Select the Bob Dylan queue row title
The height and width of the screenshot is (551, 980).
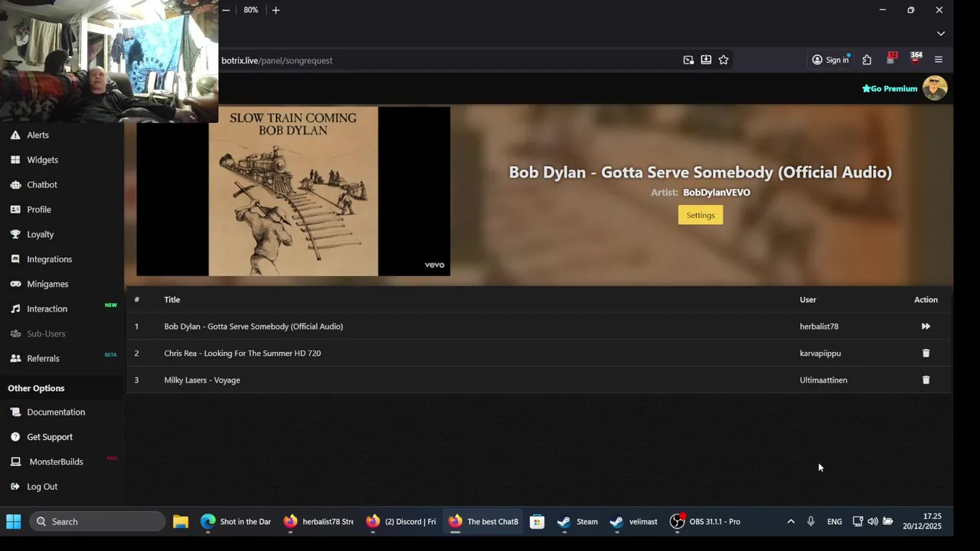click(x=253, y=327)
